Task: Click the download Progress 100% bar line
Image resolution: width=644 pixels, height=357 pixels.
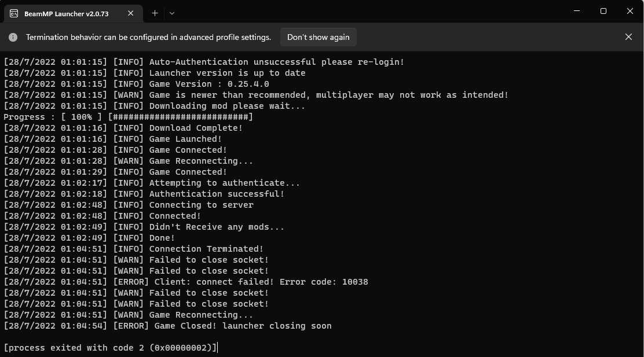Action: tap(128, 117)
